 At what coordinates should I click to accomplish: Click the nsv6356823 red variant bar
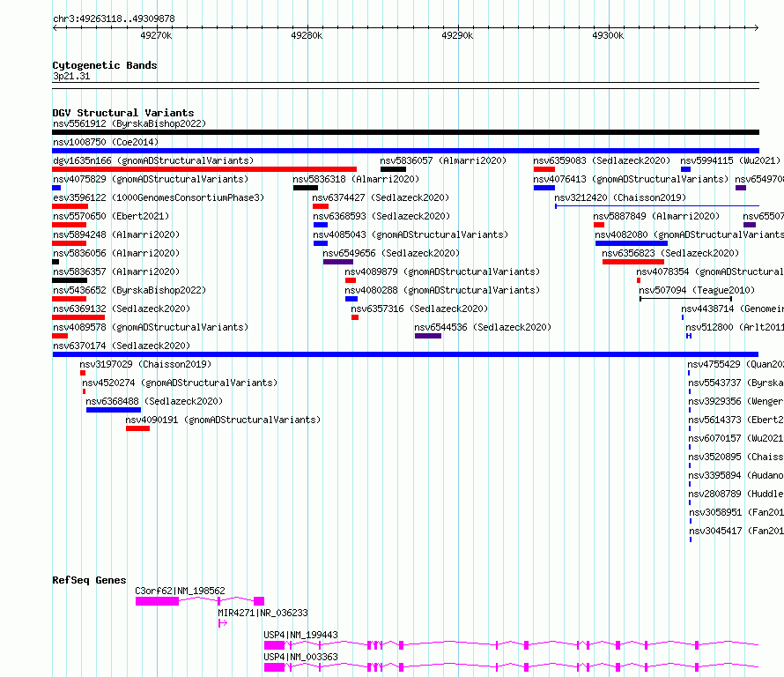[x=633, y=262]
